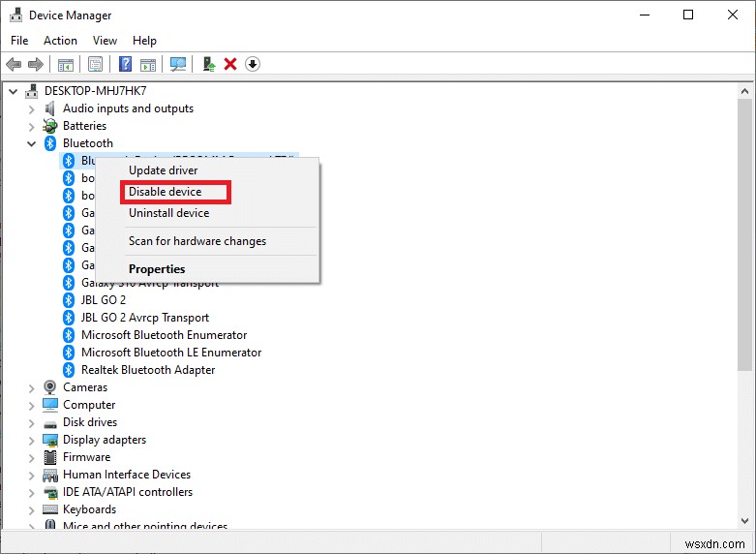Click the DESKTOP-MHJ7HK7 computer icon
Viewport: 756px width, 554px height.
click(x=32, y=91)
